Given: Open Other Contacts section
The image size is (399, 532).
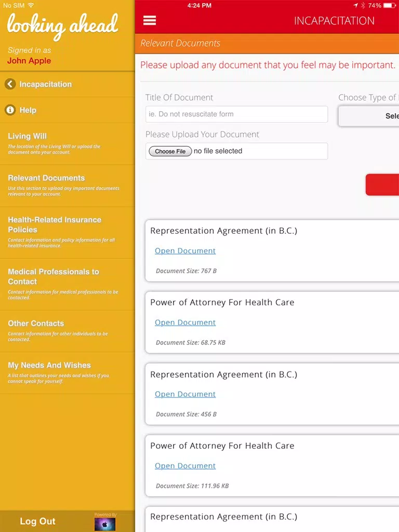Looking at the screenshot, I should coord(68,331).
